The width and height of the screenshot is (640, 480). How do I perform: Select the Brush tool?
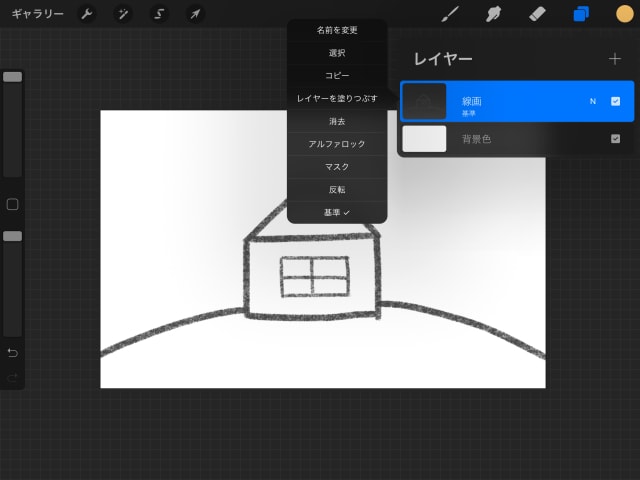(x=450, y=14)
